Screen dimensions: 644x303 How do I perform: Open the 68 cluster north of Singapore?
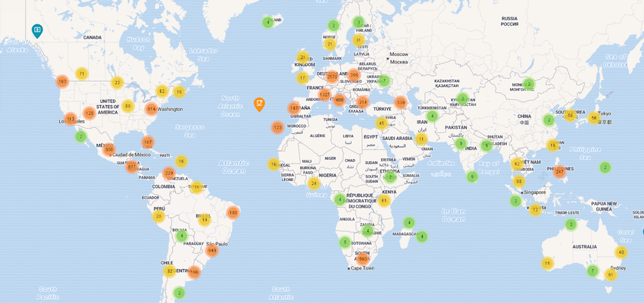coord(519,181)
